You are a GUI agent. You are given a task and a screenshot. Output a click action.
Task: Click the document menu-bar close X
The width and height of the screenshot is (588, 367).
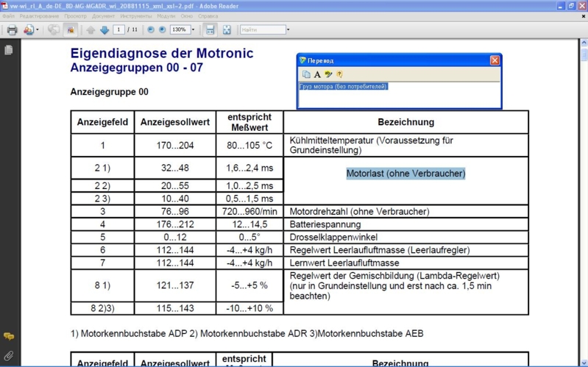tap(584, 16)
